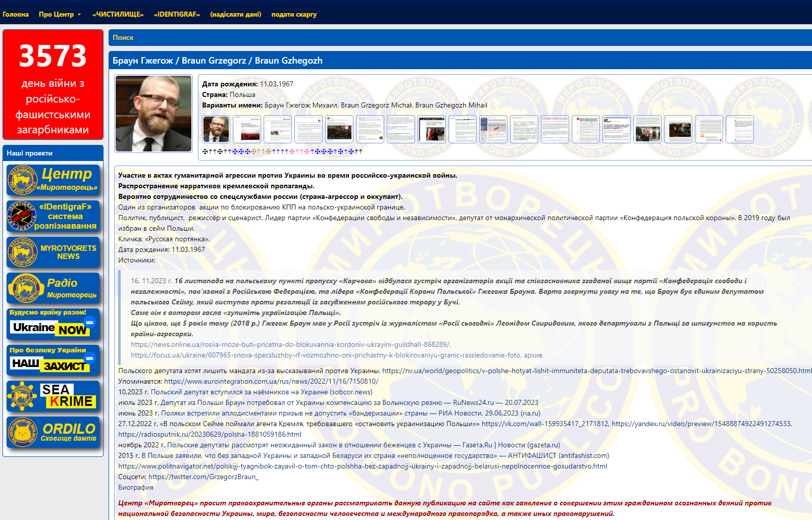
Task: Click the подати скаргу menu link
Action: (294, 15)
